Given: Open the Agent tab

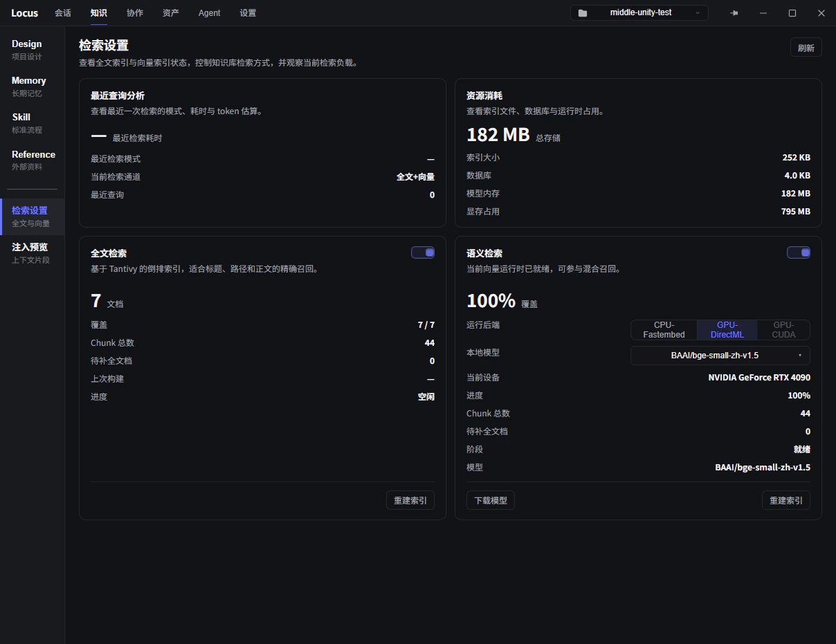Looking at the screenshot, I should (x=209, y=13).
